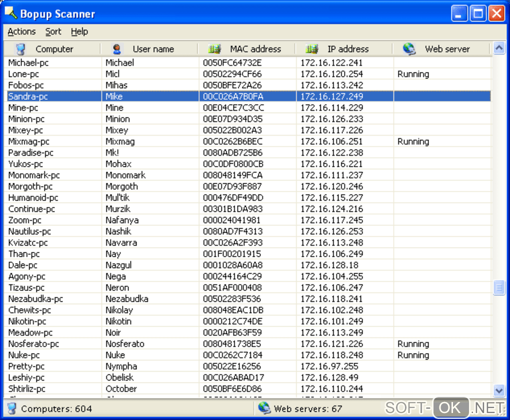
Task: Click the scrollbar up arrow
Action: coord(499,48)
